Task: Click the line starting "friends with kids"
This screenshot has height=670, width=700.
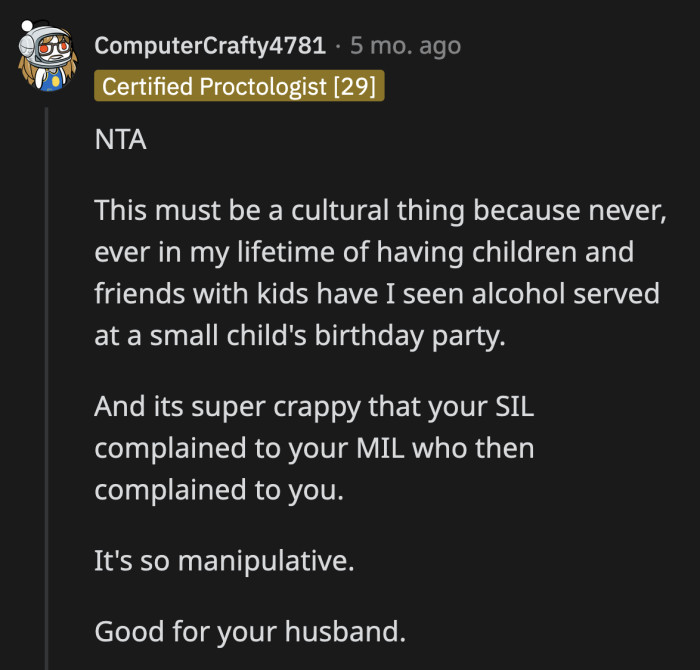Action: coord(376,295)
